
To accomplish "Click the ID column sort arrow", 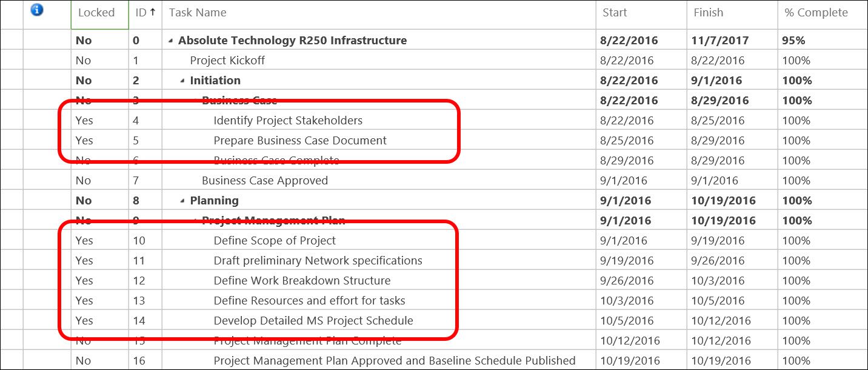I will click(153, 12).
